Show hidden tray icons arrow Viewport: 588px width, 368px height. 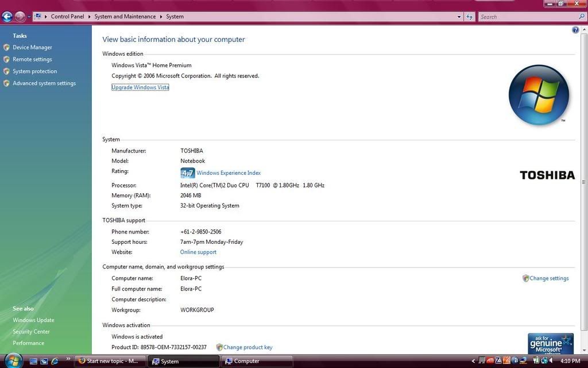pyautogui.click(x=473, y=361)
